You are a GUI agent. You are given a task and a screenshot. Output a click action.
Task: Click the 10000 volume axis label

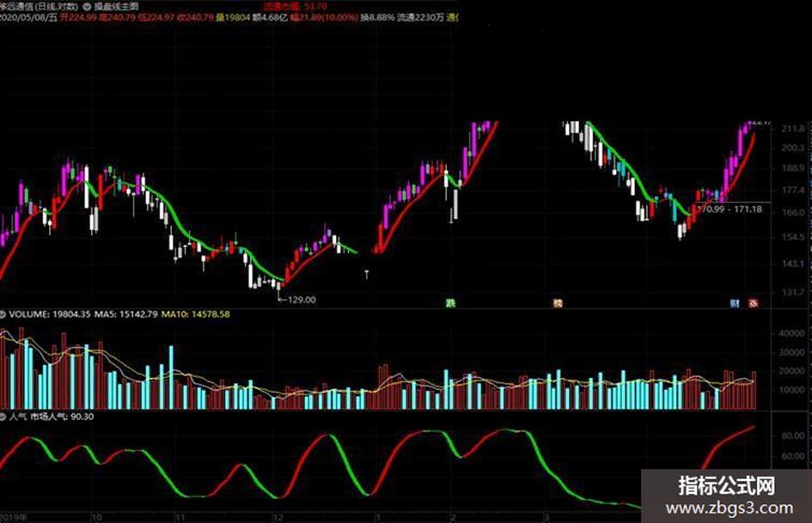791,390
